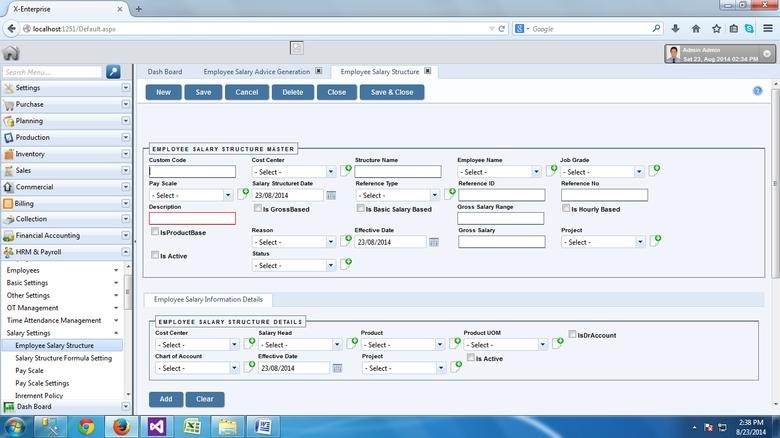Image resolution: width=780 pixels, height=438 pixels.
Task: Click the search menu magnifier button
Action: click(x=113, y=72)
